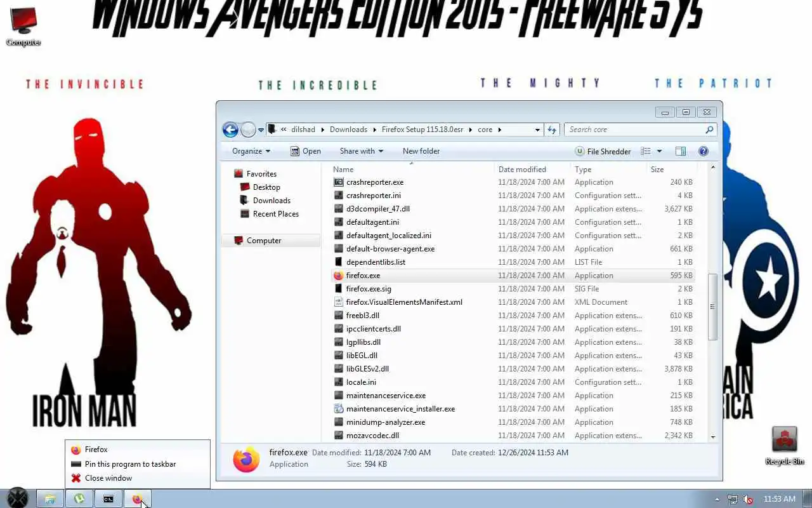Click the Back navigation arrow in Explorer
The height and width of the screenshot is (508, 812).
click(x=230, y=130)
